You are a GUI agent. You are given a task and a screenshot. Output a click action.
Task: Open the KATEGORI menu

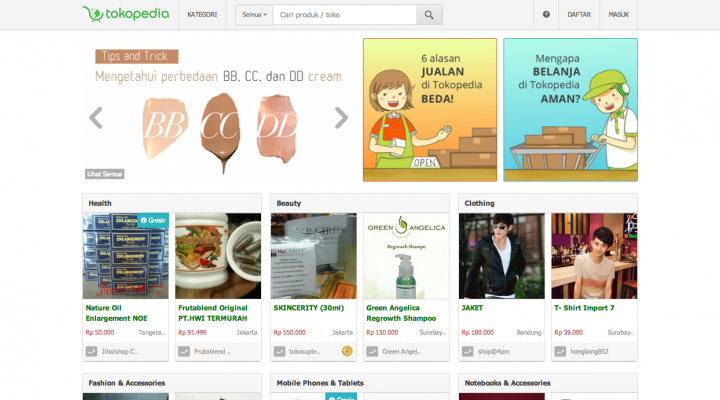click(x=202, y=15)
